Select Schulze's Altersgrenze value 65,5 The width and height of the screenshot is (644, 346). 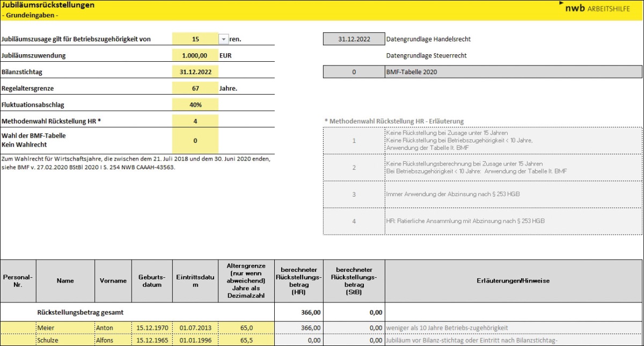[246, 341]
